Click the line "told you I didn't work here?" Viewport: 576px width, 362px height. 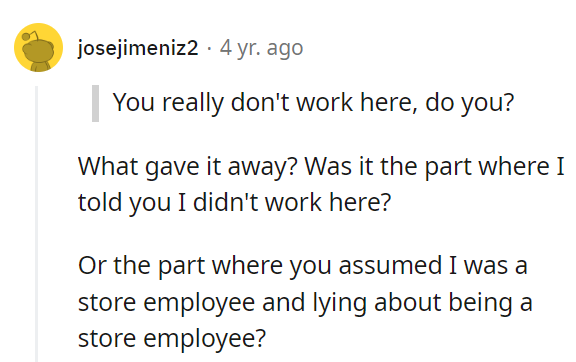[x=234, y=202]
